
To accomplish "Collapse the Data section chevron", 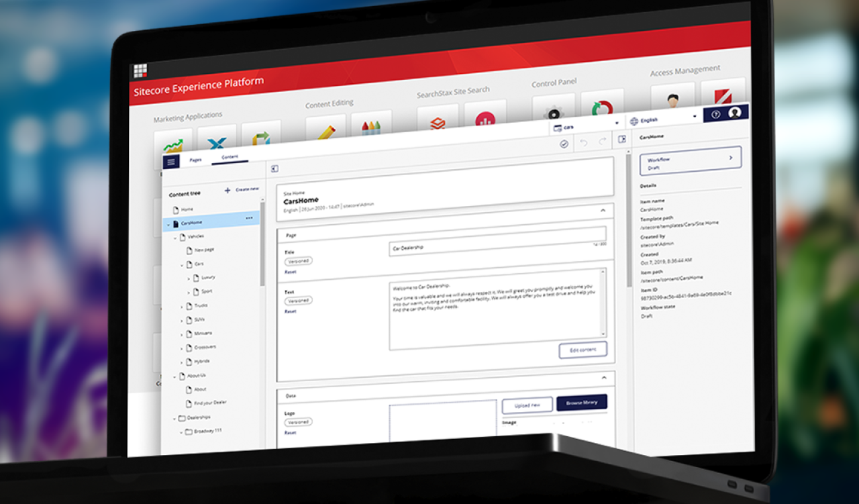I will tap(603, 378).
